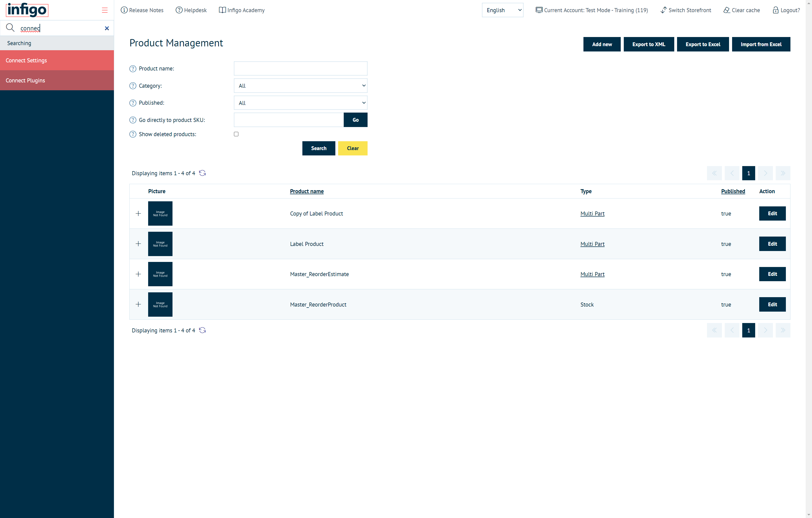This screenshot has width=812, height=518.
Task: Refresh the bottom item list
Action: [202, 330]
